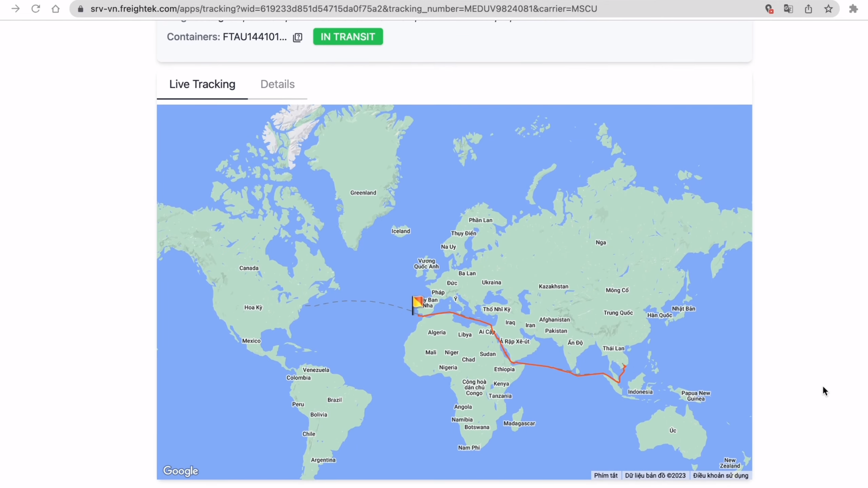The height and width of the screenshot is (488, 868).
Task: Click the Greenland label on map
Action: [363, 192]
